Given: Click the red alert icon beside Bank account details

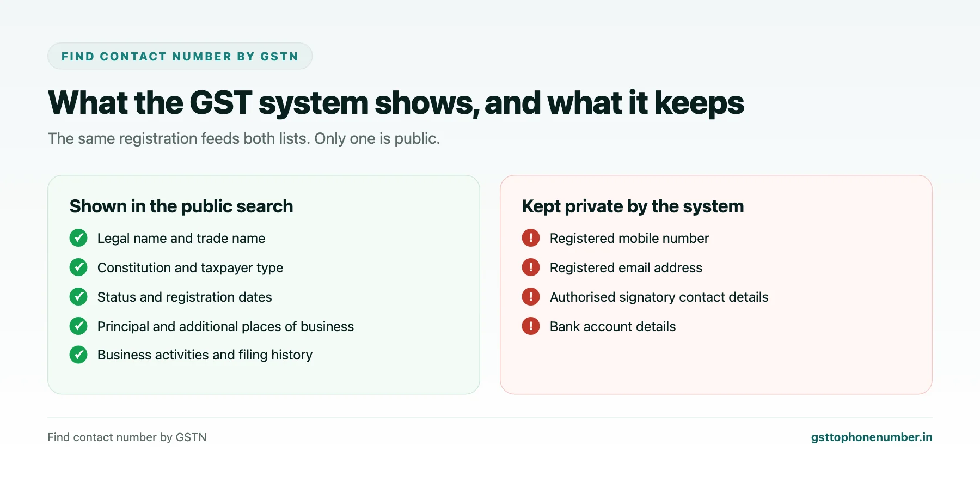Looking at the screenshot, I should (531, 326).
